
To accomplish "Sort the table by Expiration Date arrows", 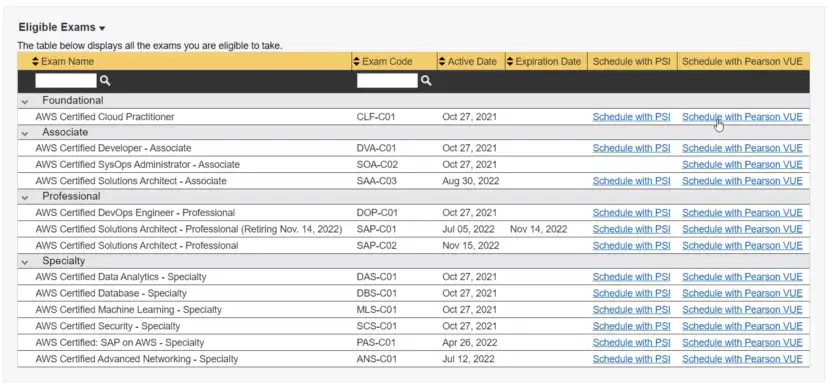I will tap(510, 61).
